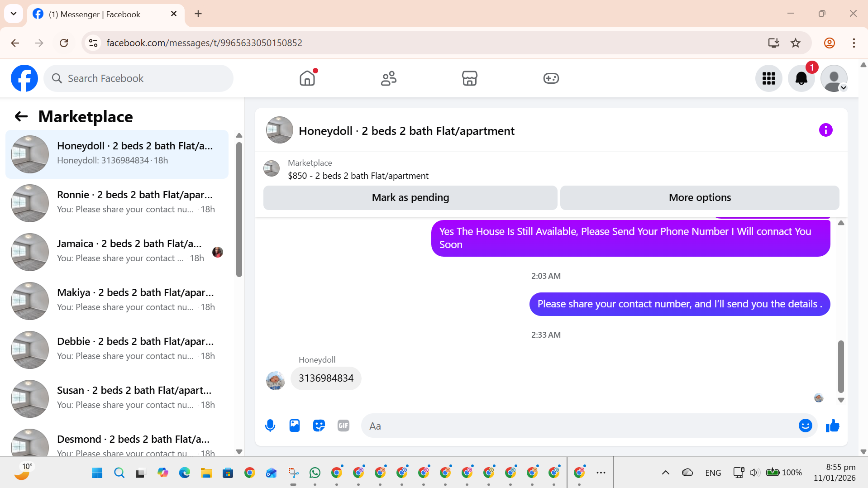Attach a photo using the image icon
Image resolution: width=868 pixels, height=488 pixels.
[x=295, y=426]
